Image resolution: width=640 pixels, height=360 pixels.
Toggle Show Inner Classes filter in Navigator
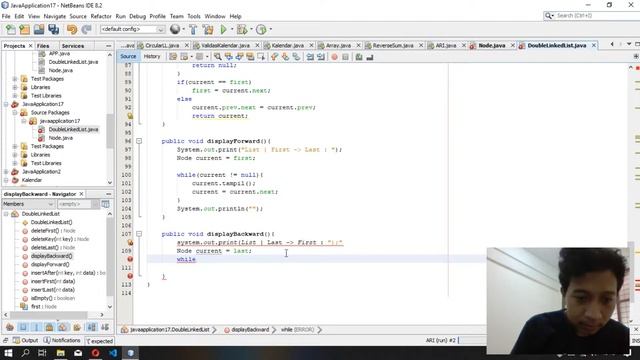[63, 327]
